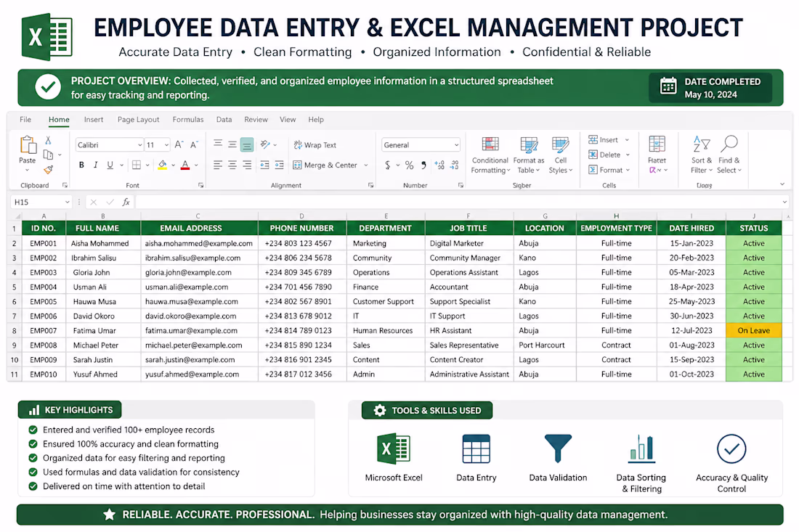Image resolution: width=799 pixels, height=532 pixels.
Task: Click Decrease Decimal icon
Action: tap(455, 165)
